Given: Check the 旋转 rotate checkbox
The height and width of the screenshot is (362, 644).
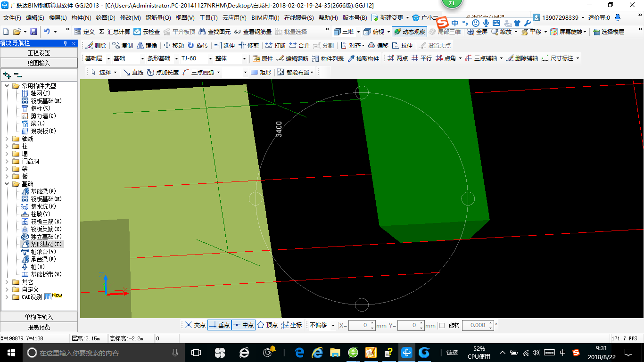Looking at the screenshot, I should coord(442,325).
